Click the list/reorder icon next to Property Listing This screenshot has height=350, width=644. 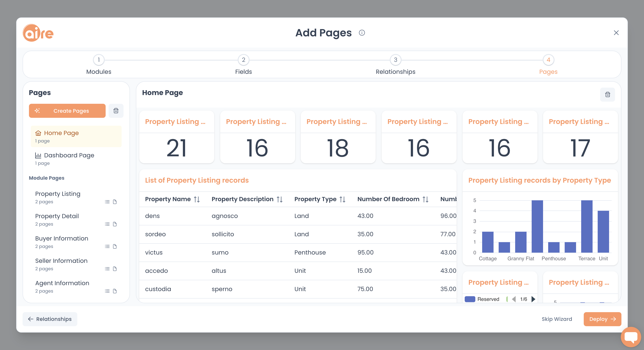tap(108, 202)
